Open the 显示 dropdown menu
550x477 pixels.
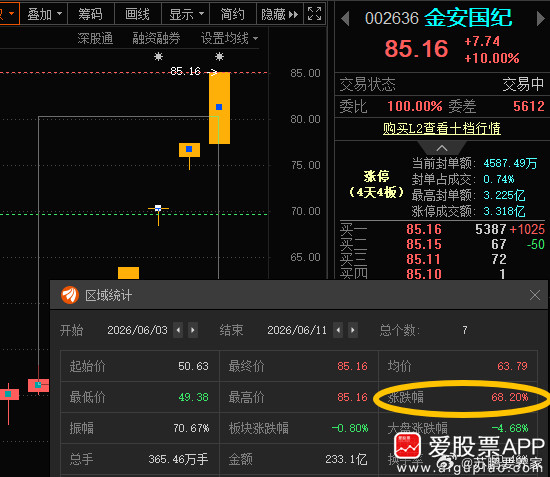coord(186,14)
